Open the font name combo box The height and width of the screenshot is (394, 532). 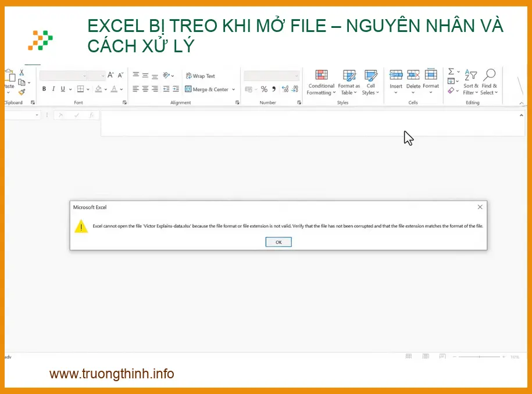[63, 76]
